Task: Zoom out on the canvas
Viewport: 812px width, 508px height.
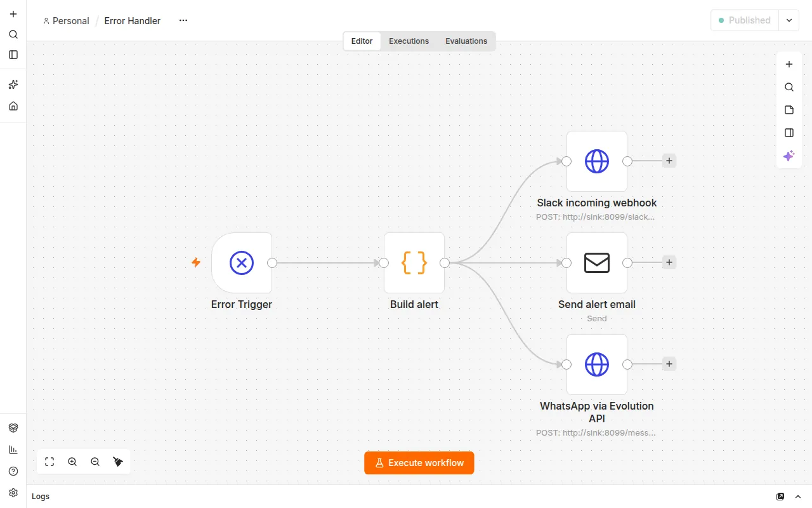Action: tap(95, 462)
